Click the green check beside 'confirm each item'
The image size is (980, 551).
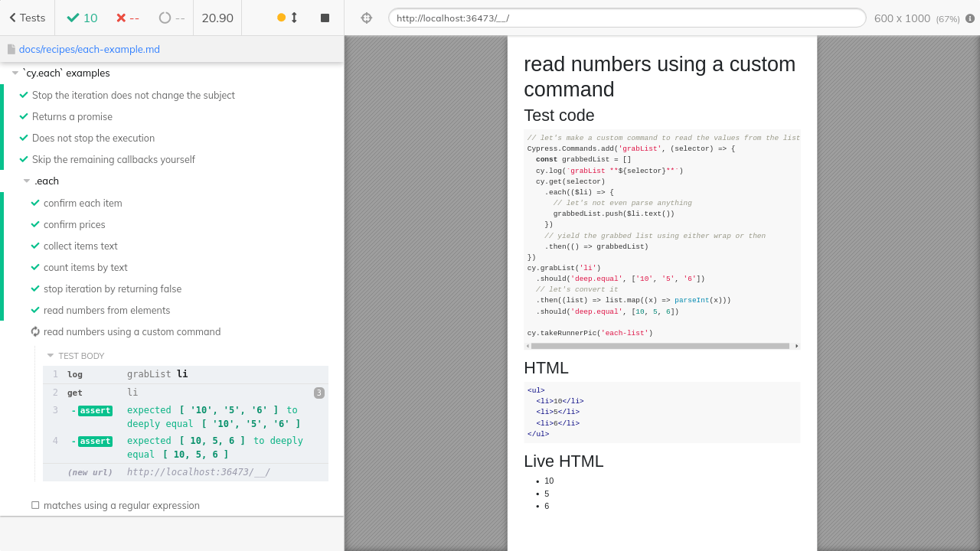pos(35,203)
